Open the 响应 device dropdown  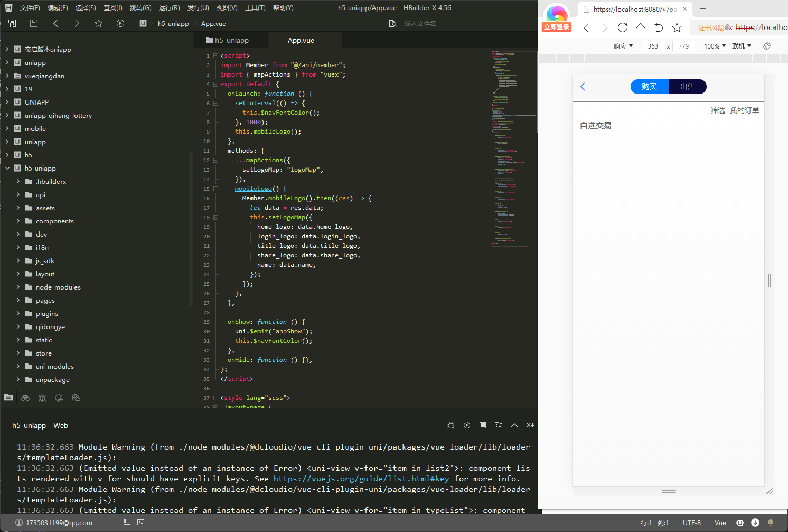click(x=623, y=46)
